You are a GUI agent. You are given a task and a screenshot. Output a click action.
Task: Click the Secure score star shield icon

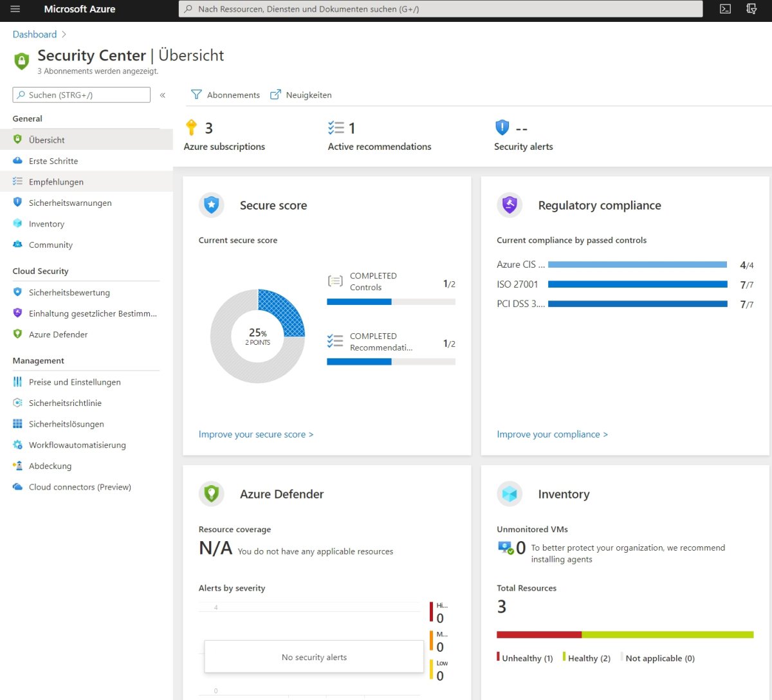[211, 205]
